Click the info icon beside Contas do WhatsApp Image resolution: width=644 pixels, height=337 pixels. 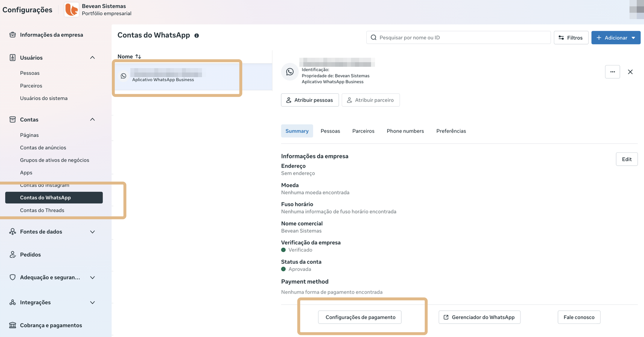(x=196, y=35)
